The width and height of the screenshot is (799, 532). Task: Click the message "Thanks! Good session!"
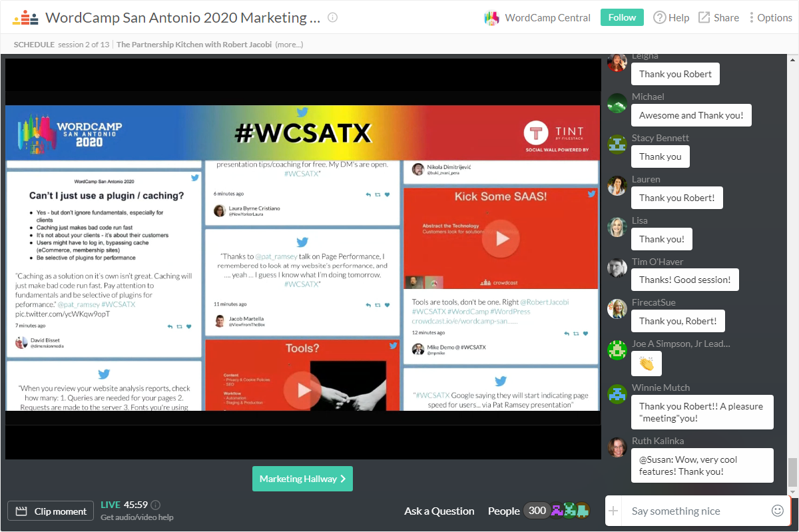(x=685, y=280)
